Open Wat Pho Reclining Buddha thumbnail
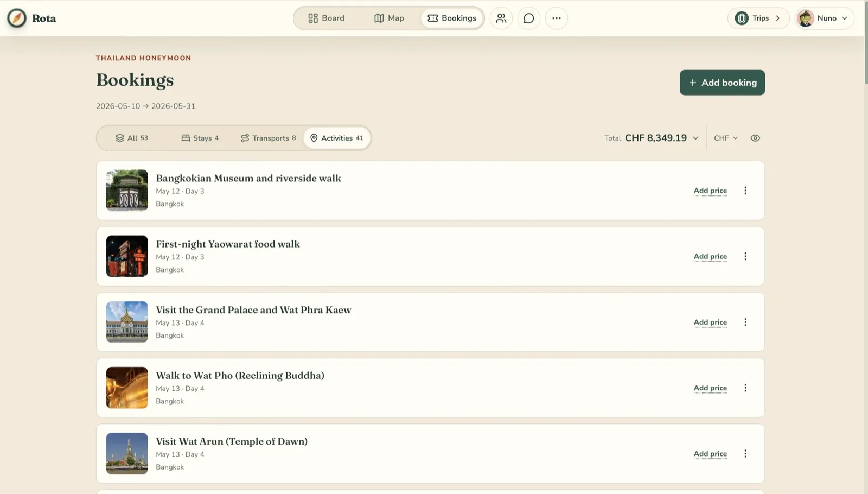868x494 pixels. [x=127, y=388]
